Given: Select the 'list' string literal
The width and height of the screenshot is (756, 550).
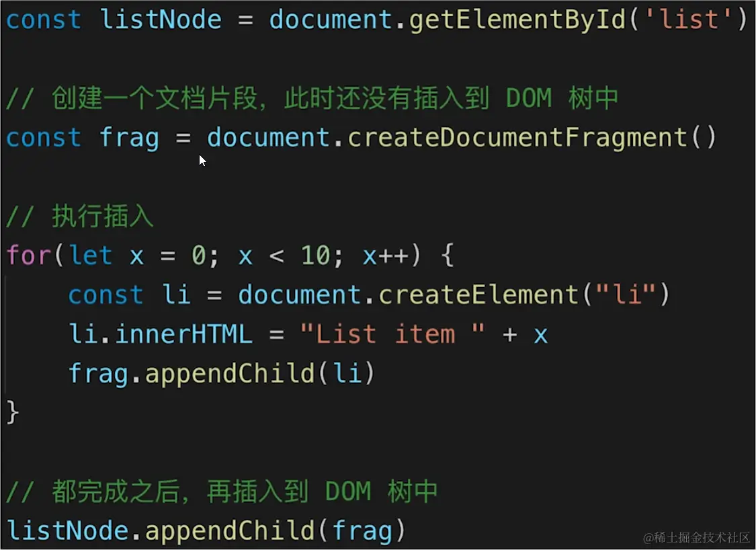Looking at the screenshot, I should point(688,19).
